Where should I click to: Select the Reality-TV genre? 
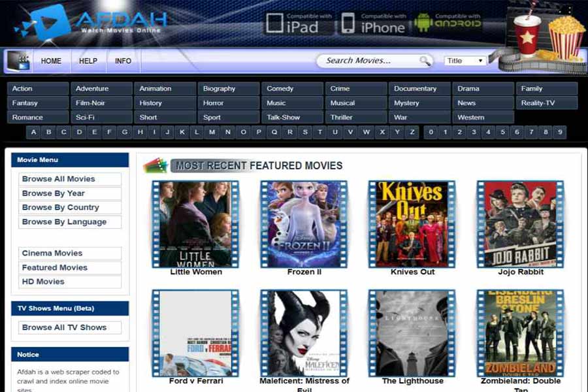pyautogui.click(x=547, y=103)
